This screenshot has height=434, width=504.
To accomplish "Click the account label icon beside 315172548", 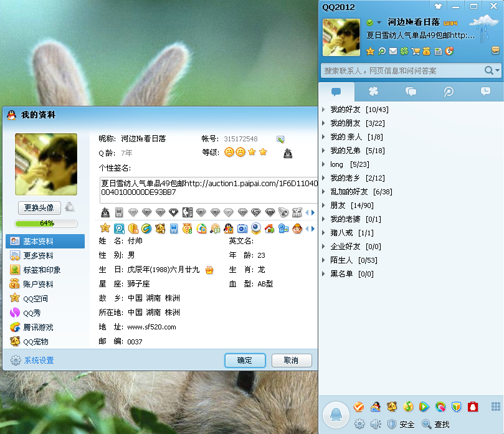I will [280, 139].
